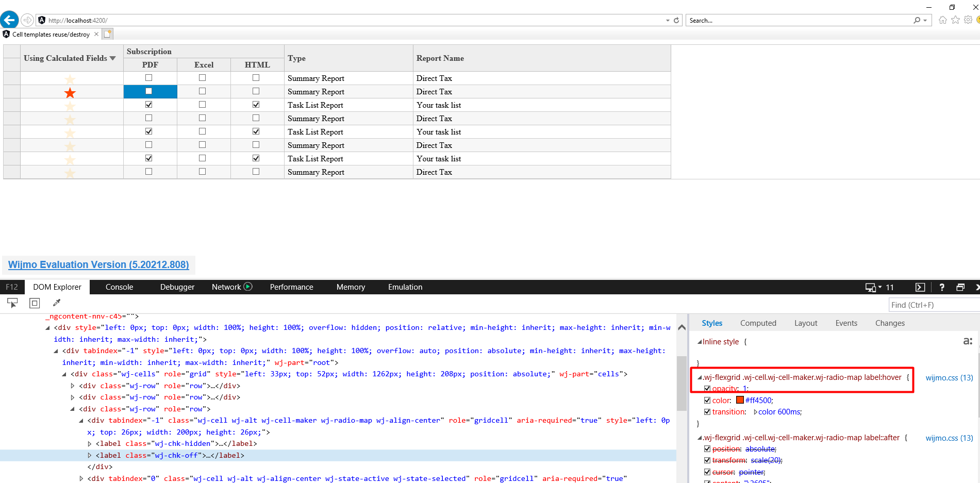Collapse the label:hover style rule
Screen dimensions: 980x483
point(700,377)
